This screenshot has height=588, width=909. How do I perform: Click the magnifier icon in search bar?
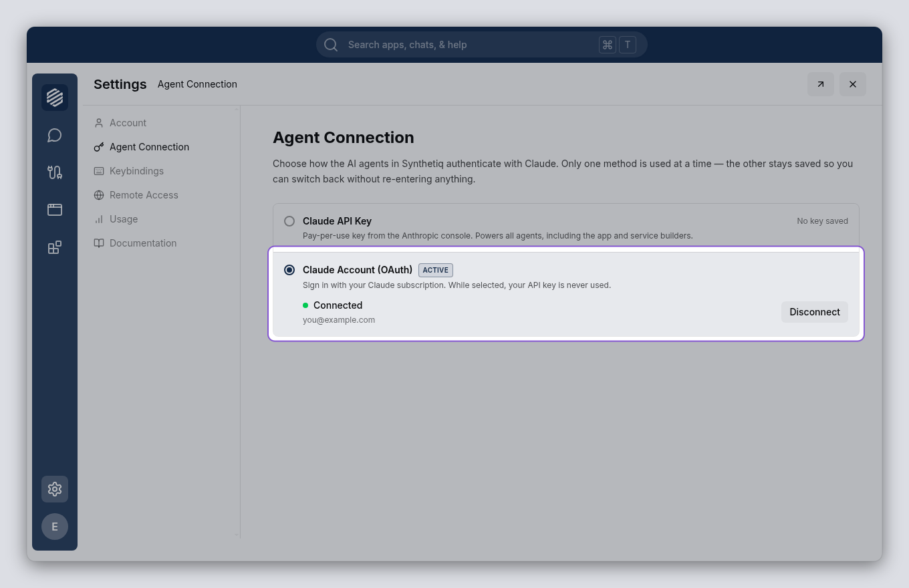(331, 45)
